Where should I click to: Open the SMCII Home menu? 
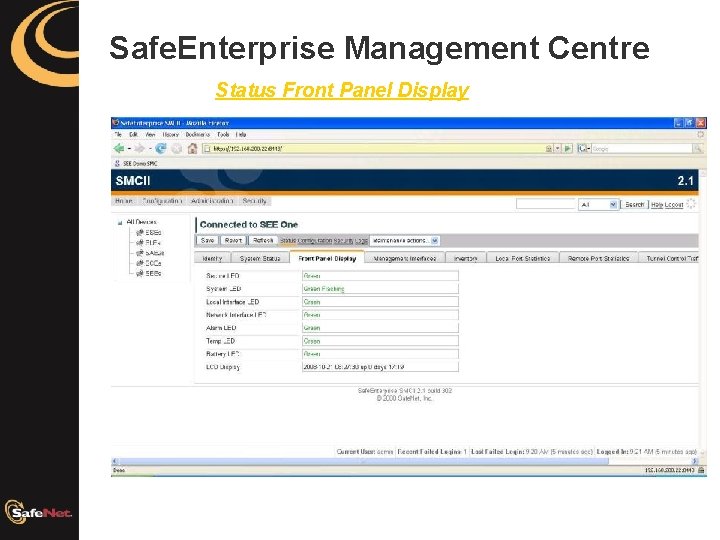(x=124, y=201)
